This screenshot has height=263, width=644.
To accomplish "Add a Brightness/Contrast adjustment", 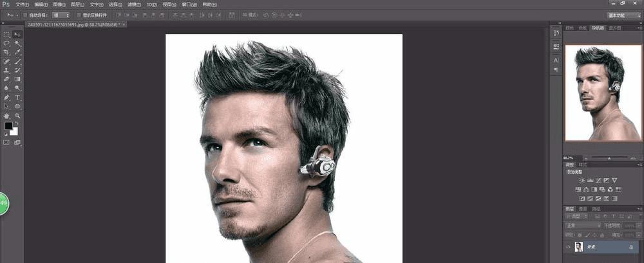I will 582,180.
